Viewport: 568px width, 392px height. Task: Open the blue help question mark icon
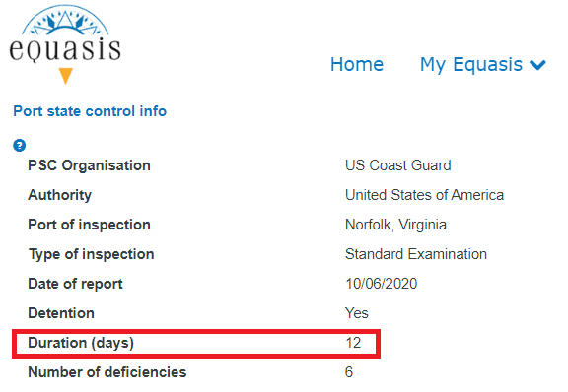click(x=19, y=145)
